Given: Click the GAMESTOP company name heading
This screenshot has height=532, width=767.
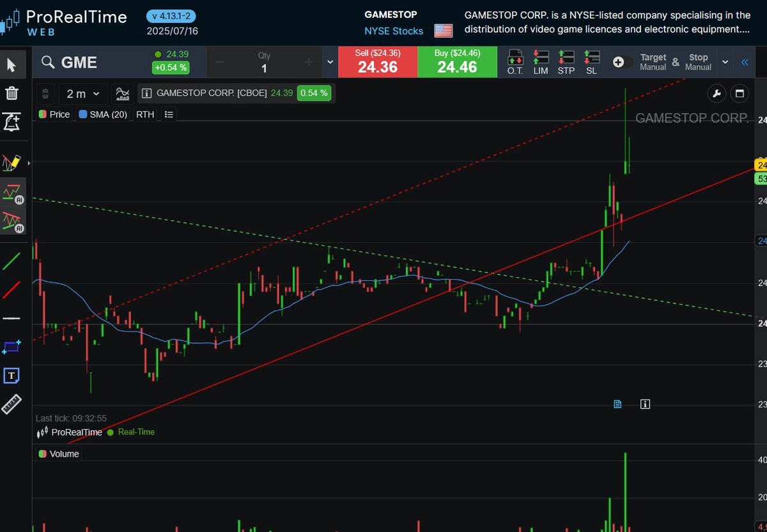Looking at the screenshot, I should pos(391,14).
